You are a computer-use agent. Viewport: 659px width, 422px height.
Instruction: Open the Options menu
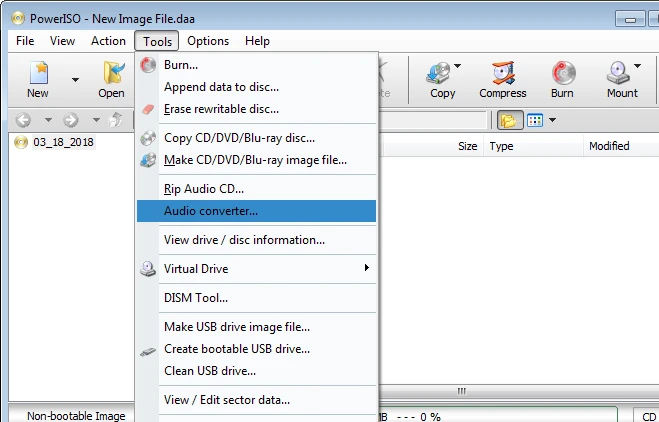coord(208,41)
